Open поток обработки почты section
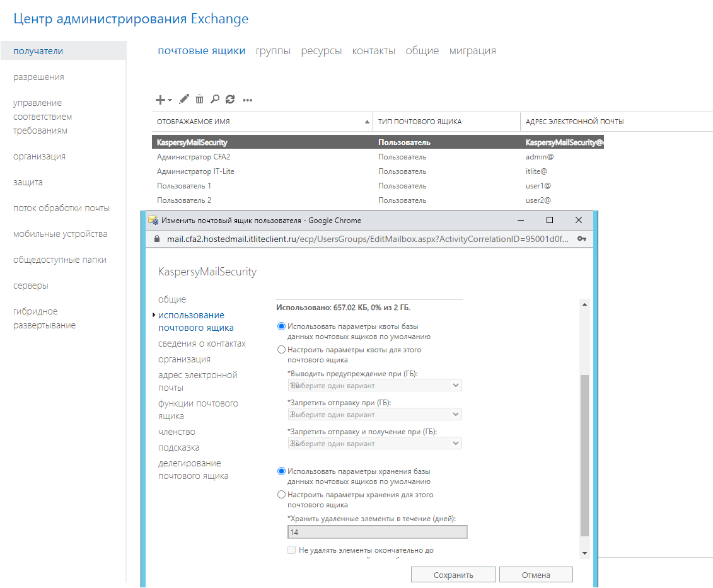 click(61, 208)
